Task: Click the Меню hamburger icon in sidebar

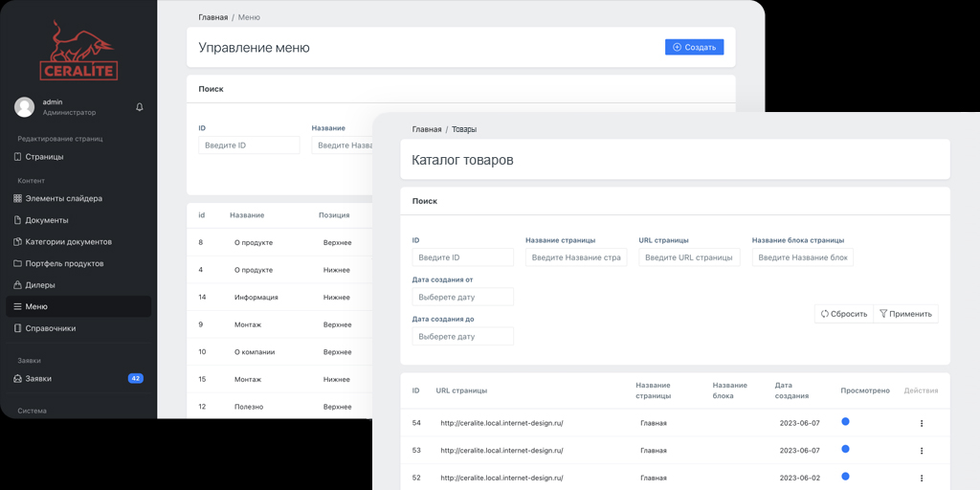Action: tap(17, 307)
